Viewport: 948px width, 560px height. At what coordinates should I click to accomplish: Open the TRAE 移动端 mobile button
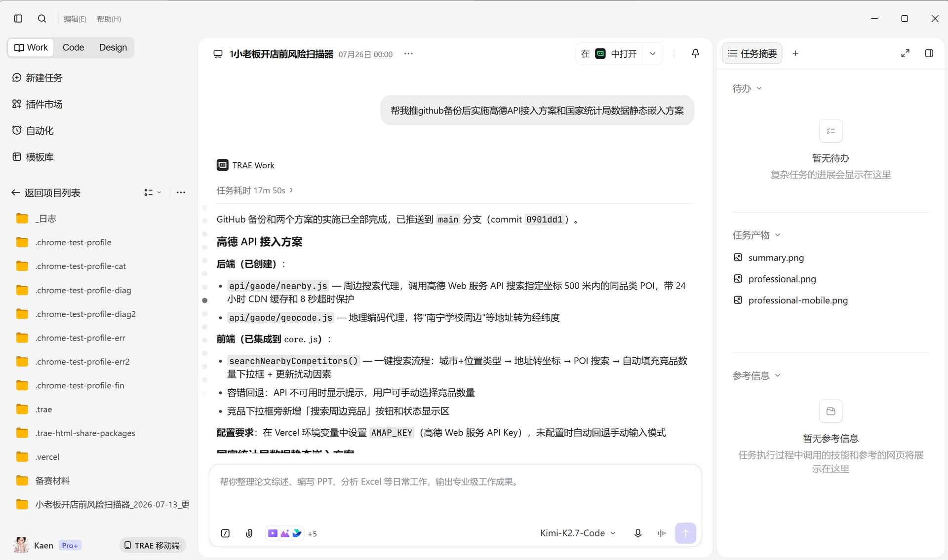coord(152,545)
